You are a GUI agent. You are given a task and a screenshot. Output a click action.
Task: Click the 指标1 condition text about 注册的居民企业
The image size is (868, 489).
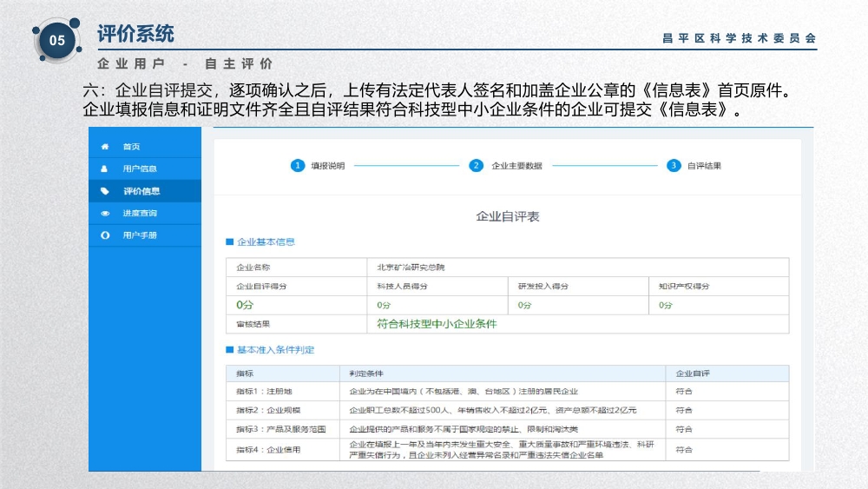tap(464, 392)
